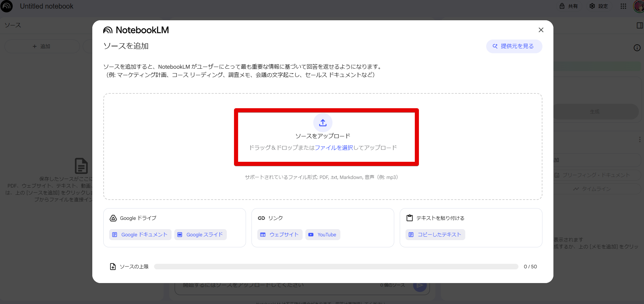Click the Google Drive triangle icon
The height and width of the screenshot is (304, 644).
pyautogui.click(x=113, y=218)
